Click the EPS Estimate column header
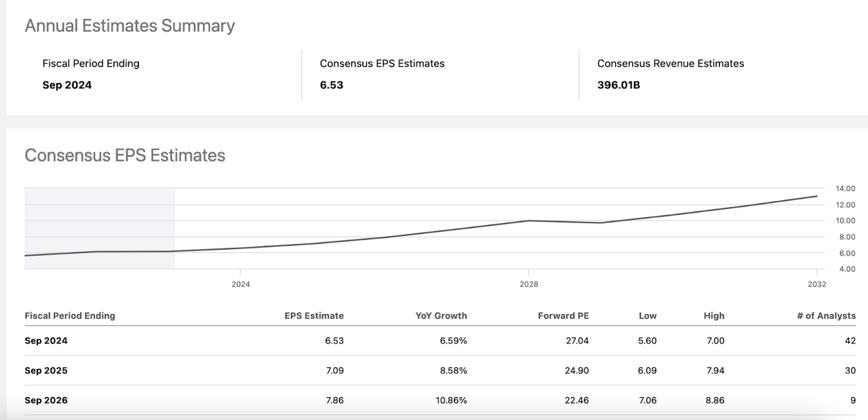Screen dimensions: 868x420 click(x=314, y=316)
